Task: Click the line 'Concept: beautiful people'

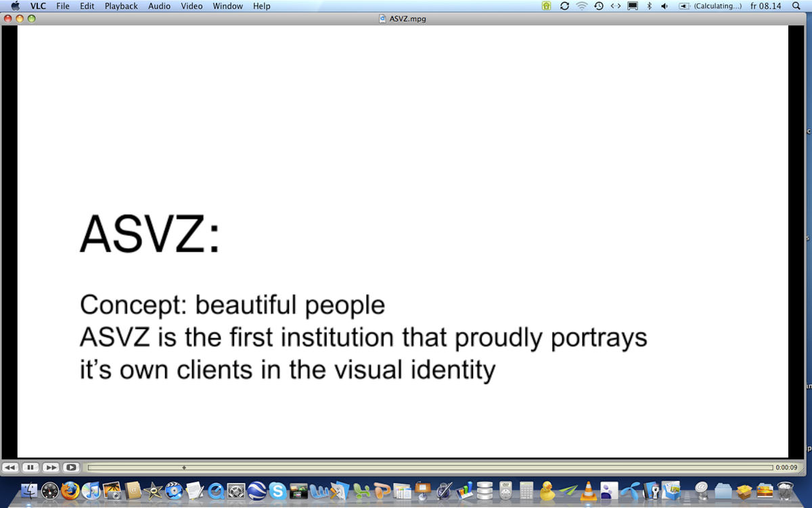Action: [x=232, y=305]
